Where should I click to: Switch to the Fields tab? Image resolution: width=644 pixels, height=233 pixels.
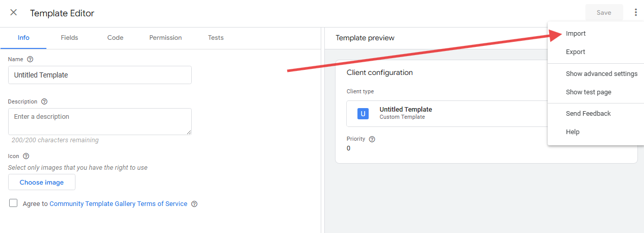pyautogui.click(x=69, y=38)
